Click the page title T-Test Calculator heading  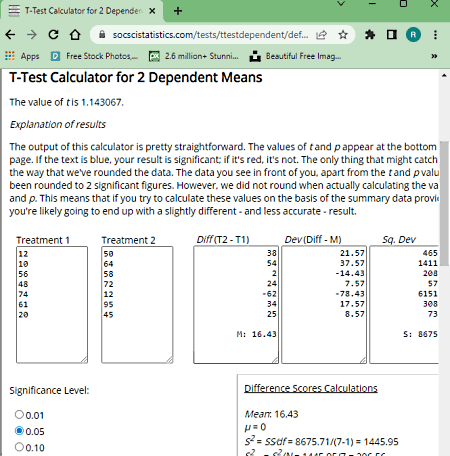(x=136, y=77)
